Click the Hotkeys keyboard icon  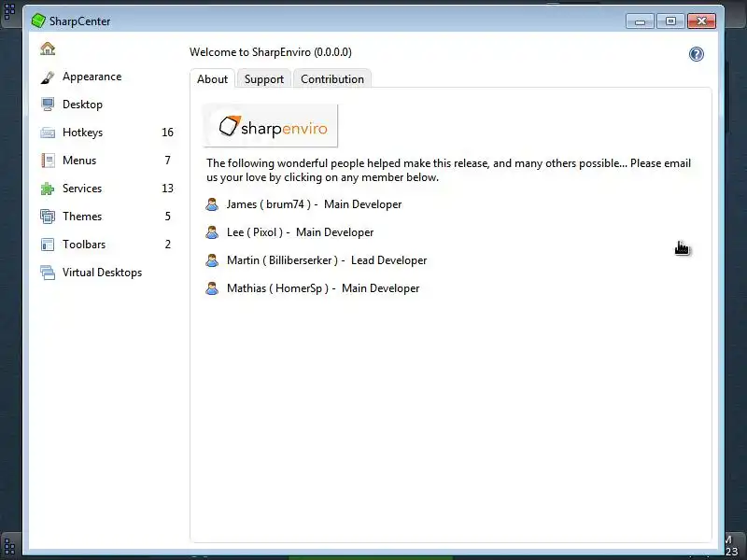(48, 133)
